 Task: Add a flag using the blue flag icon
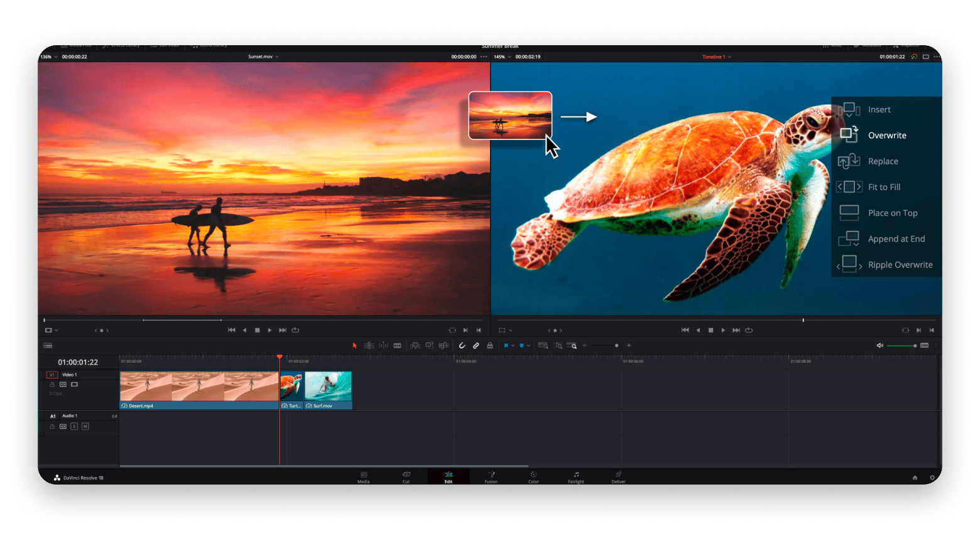[x=506, y=345]
